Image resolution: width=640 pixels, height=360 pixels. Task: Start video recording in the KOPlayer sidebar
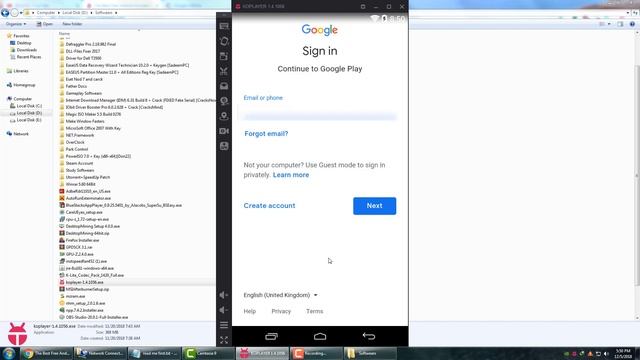point(224,131)
